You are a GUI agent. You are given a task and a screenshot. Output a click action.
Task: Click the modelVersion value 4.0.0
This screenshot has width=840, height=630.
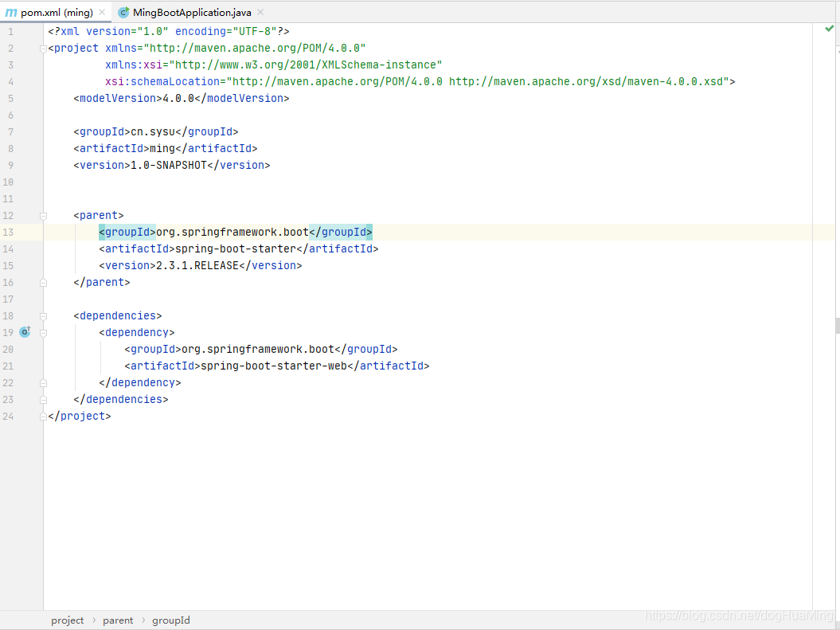pos(178,98)
